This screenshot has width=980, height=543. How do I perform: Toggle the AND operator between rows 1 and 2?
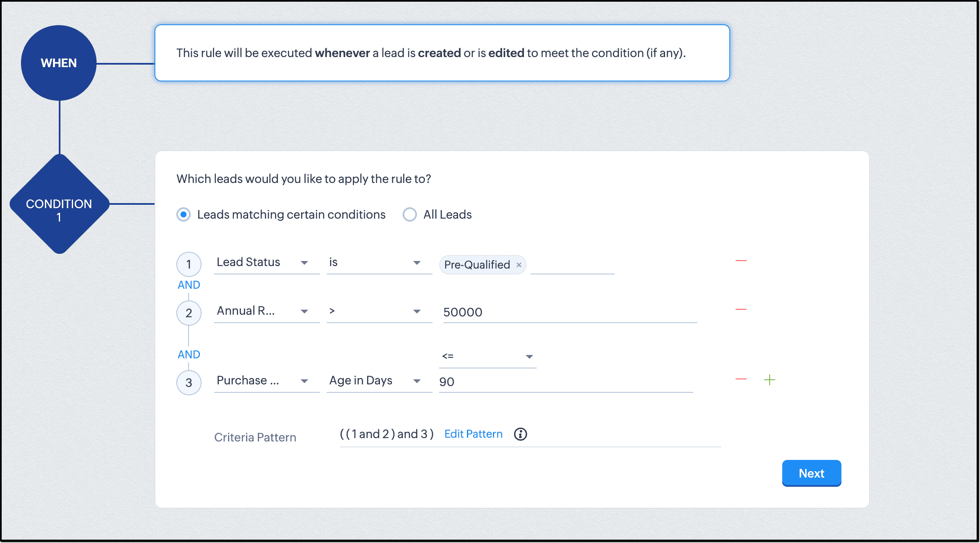click(x=189, y=285)
